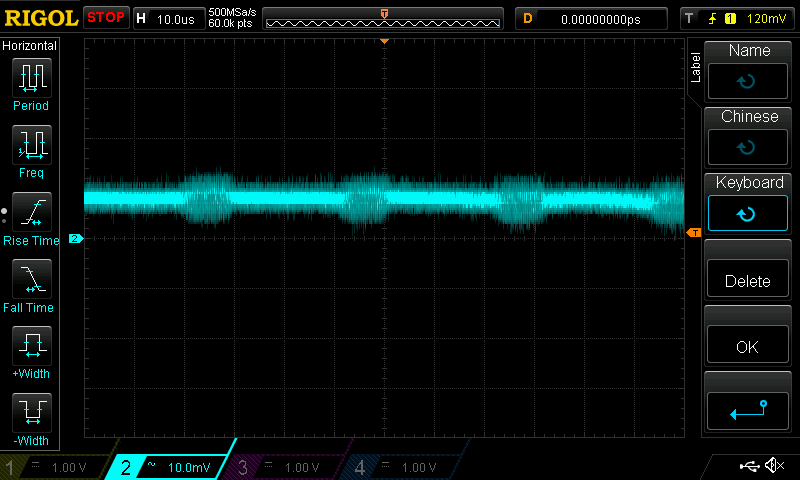800x480 pixels.
Task: Select the +Width measurement icon
Action: 32,345
